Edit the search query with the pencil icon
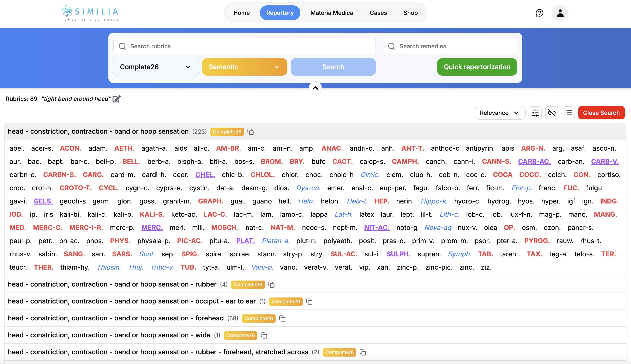The height and width of the screenshot is (364, 631). click(117, 99)
